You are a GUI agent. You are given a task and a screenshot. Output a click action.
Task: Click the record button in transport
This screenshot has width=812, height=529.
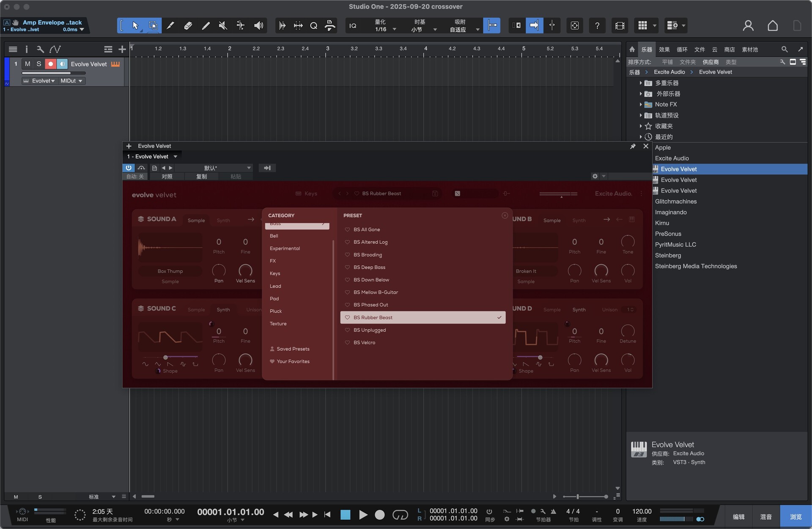point(380,515)
